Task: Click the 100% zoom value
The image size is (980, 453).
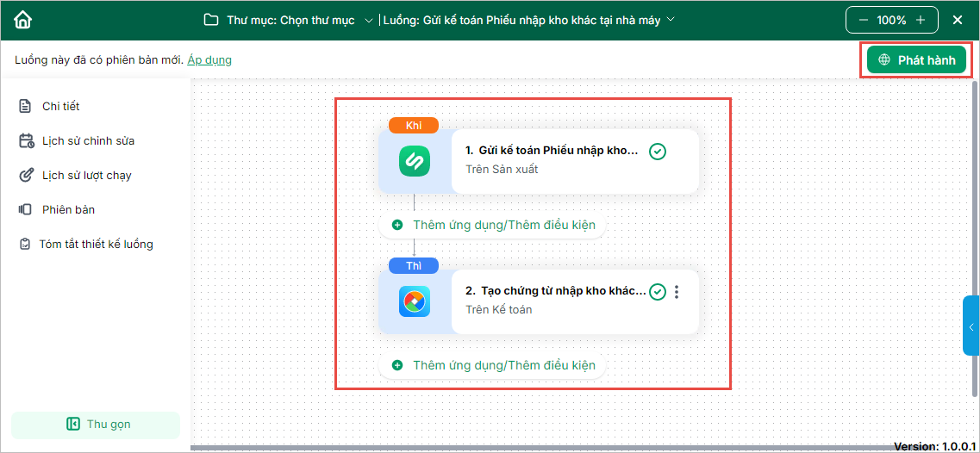Action: tap(891, 20)
